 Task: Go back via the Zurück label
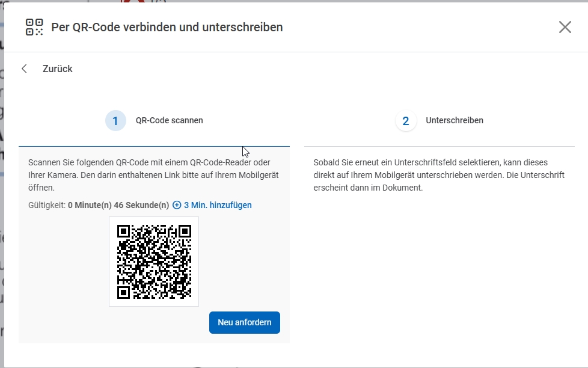[x=57, y=69]
